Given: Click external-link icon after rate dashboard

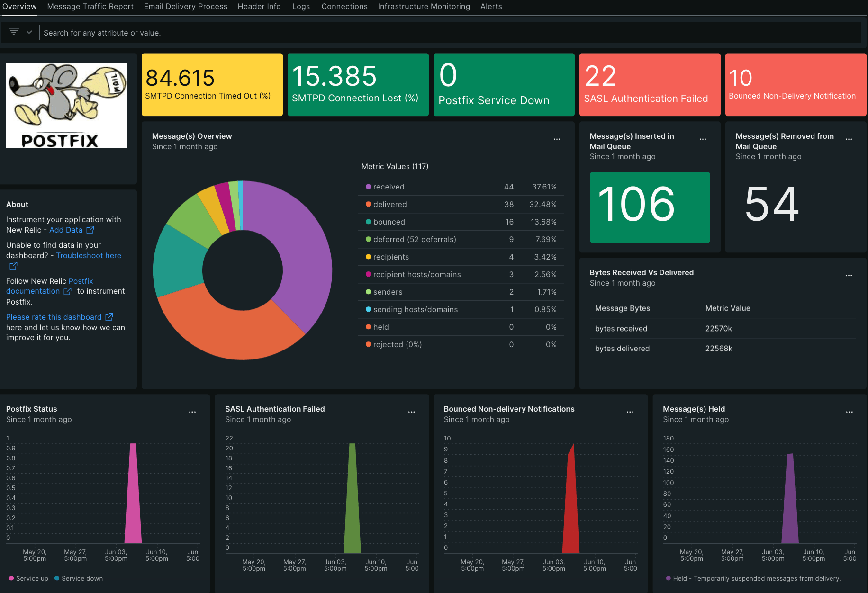Looking at the screenshot, I should 109,317.
